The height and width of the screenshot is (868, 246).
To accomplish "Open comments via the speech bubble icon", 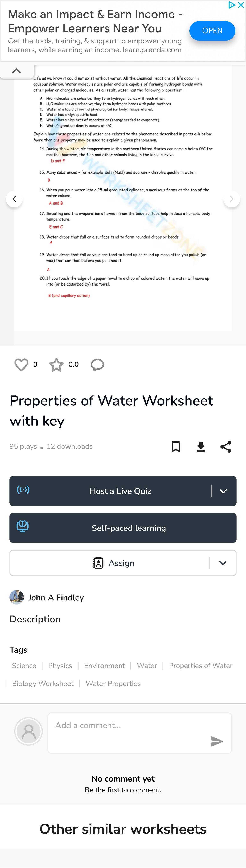I will [97, 365].
